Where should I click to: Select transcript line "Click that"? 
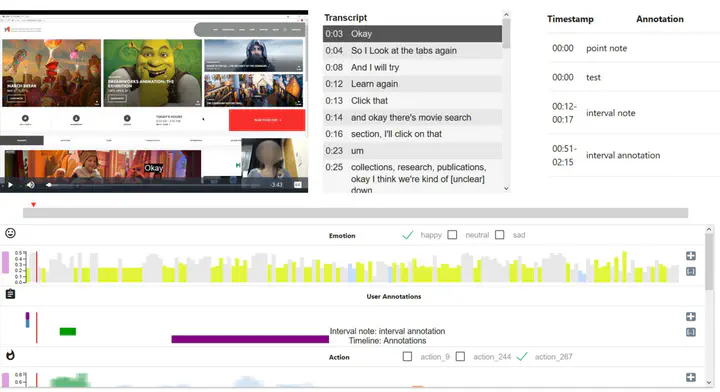(x=412, y=101)
